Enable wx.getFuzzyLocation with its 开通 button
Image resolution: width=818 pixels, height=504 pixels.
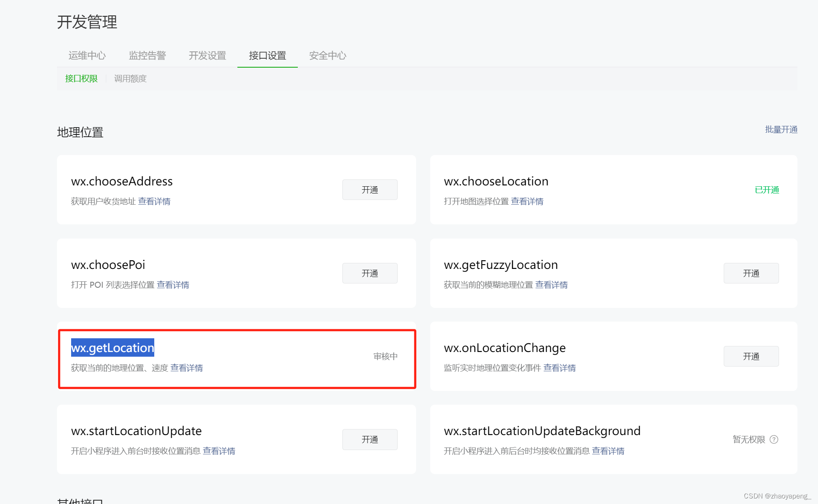click(x=751, y=273)
